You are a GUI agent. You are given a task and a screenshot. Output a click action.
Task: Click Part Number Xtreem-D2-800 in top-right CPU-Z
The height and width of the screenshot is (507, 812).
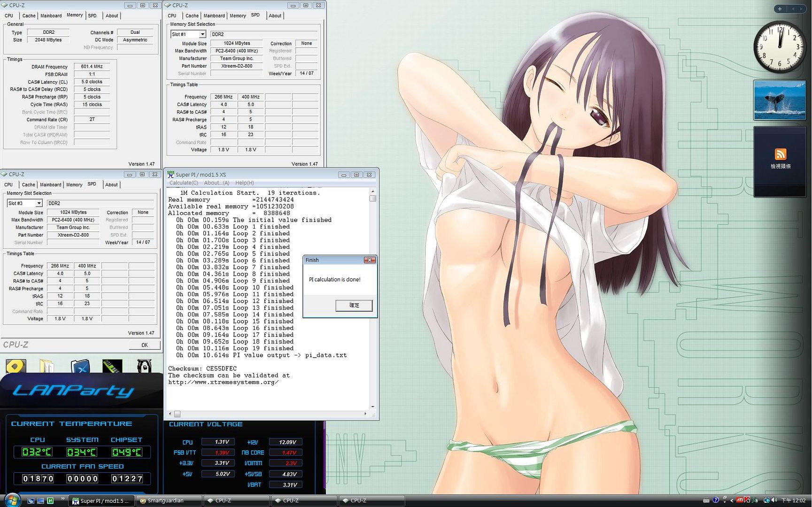tap(237, 66)
